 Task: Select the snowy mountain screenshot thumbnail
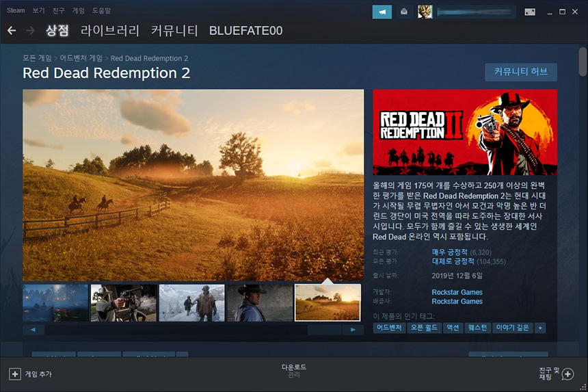pos(192,302)
